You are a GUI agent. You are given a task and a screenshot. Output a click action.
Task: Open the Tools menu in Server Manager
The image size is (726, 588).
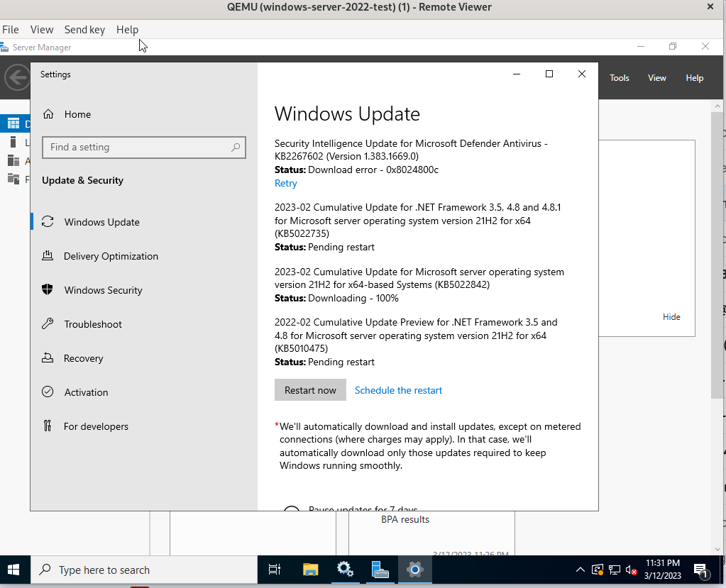point(619,77)
